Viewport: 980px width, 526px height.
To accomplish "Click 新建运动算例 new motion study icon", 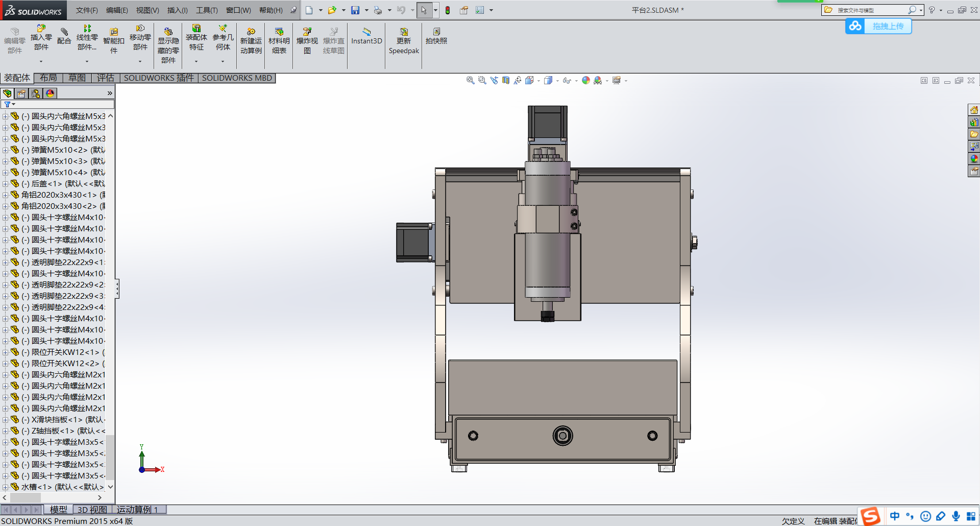I will [251, 41].
